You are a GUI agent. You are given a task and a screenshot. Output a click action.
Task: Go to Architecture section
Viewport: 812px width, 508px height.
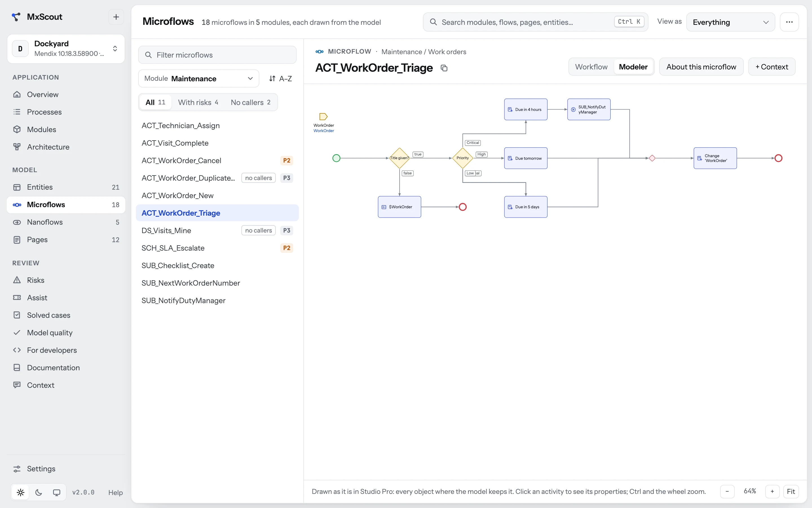[x=66, y=147]
